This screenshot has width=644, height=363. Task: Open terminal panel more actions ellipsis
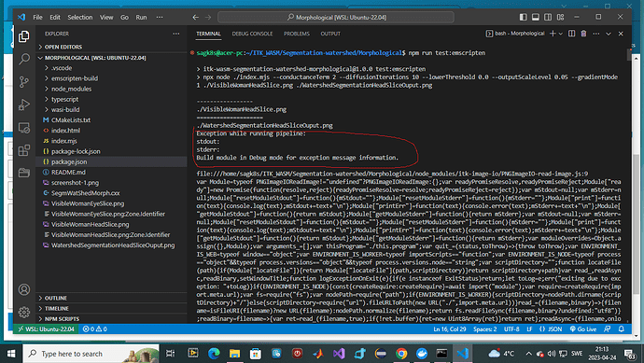596,34
